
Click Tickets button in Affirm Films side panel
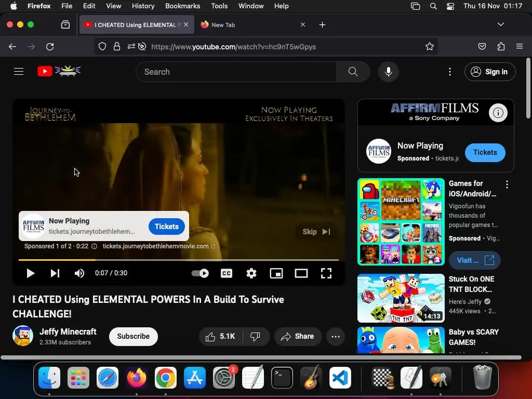tap(485, 152)
